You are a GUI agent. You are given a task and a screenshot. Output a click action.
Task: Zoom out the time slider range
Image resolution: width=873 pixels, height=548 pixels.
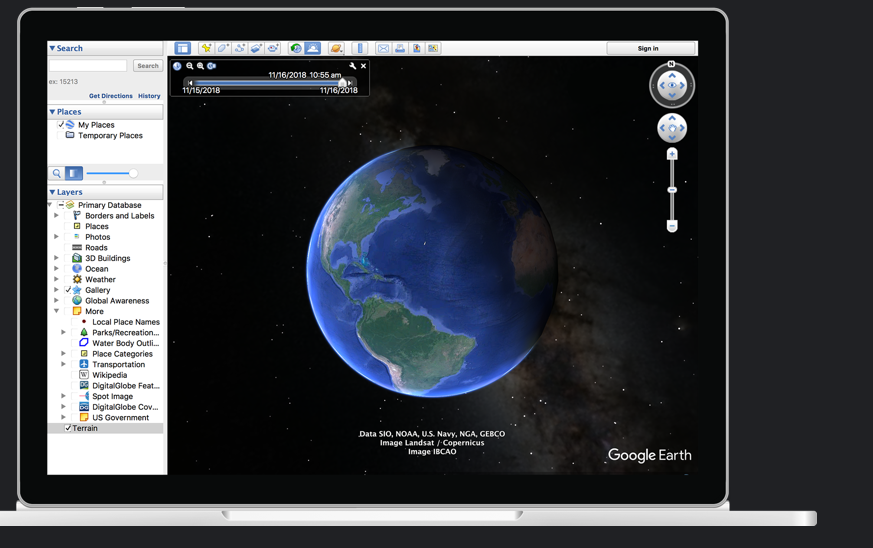(x=190, y=66)
